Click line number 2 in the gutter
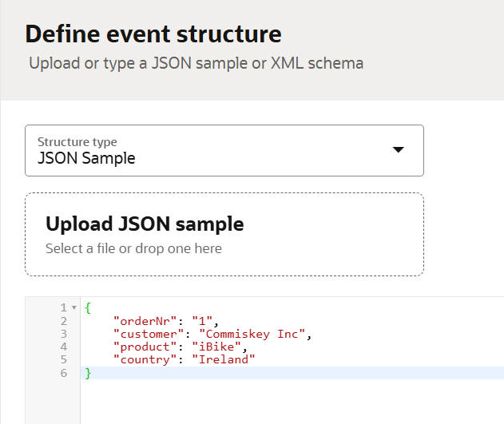 click(63, 321)
